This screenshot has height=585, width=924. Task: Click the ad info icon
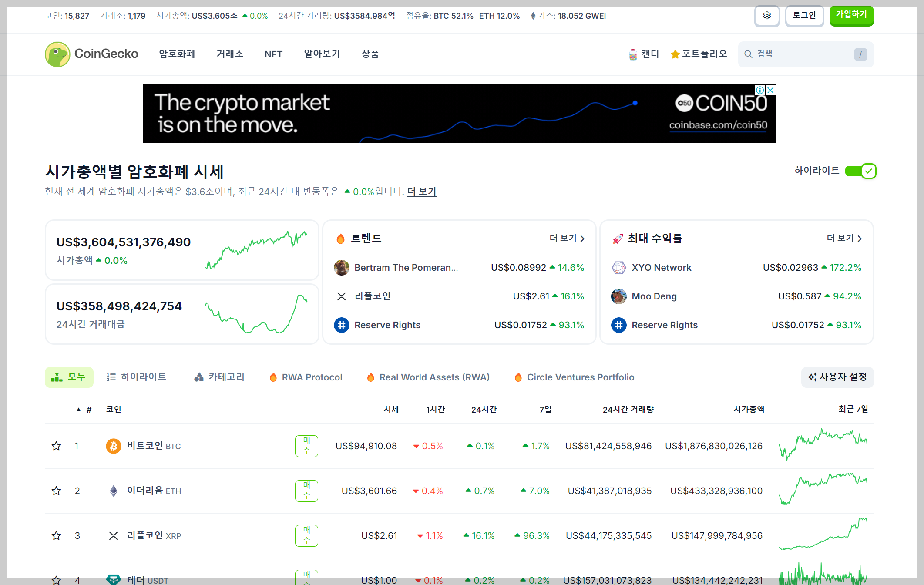coord(760,90)
